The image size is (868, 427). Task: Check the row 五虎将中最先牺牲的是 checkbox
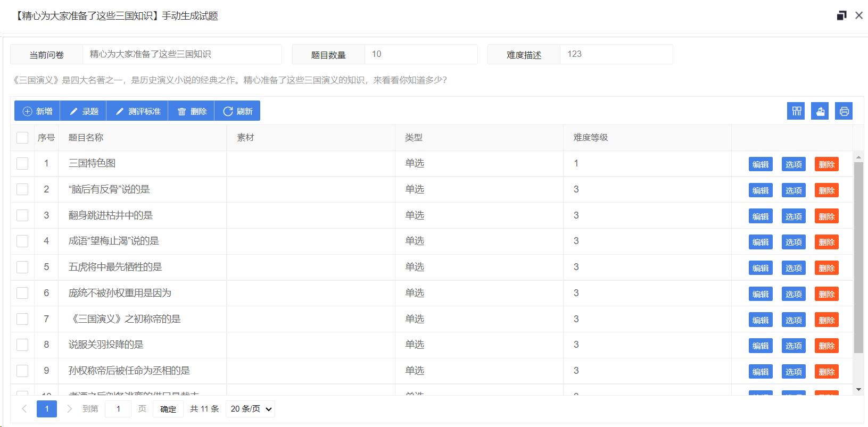[x=22, y=267]
